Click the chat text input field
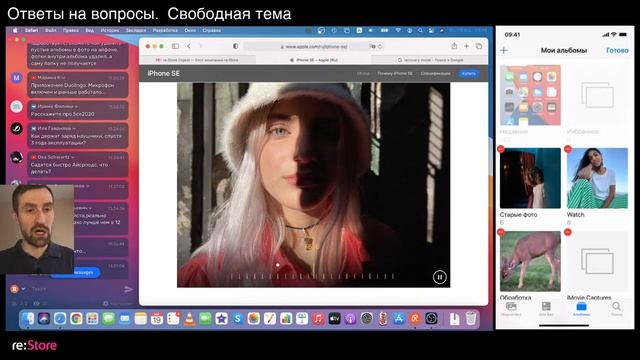 (x=75, y=289)
